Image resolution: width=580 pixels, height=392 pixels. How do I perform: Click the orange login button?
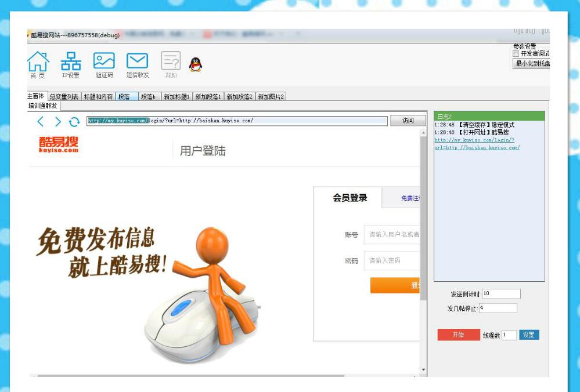[x=395, y=285]
